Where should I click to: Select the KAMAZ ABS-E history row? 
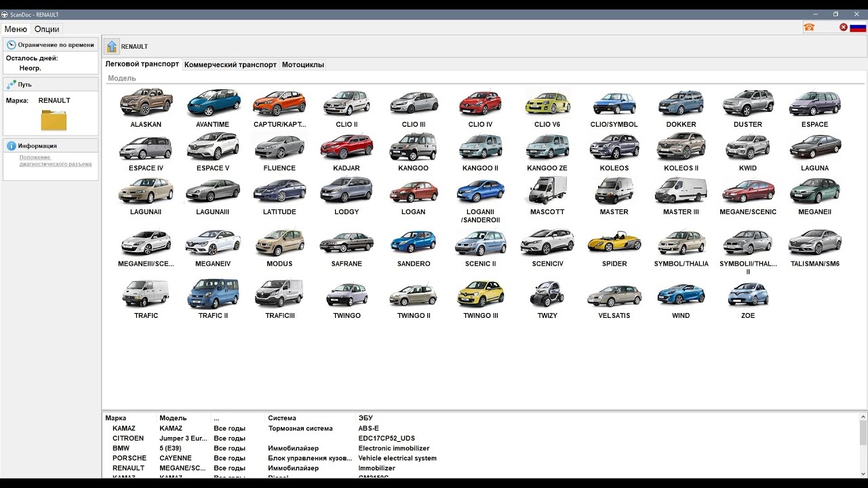point(481,428)
